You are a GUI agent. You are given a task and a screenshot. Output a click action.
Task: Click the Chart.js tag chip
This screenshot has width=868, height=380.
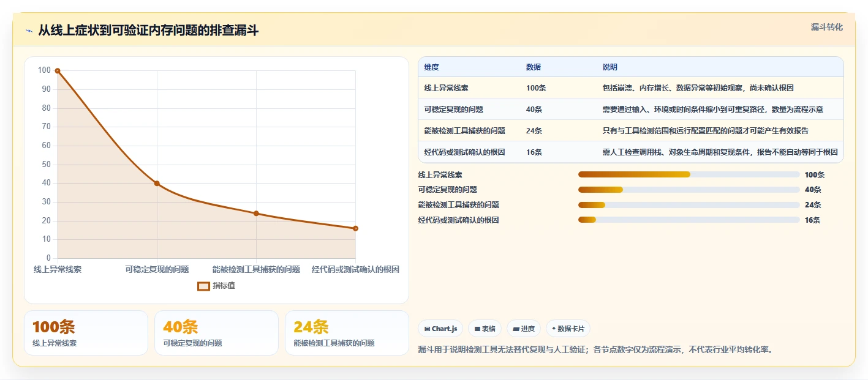pyautogui.click(x=440, y=329)
